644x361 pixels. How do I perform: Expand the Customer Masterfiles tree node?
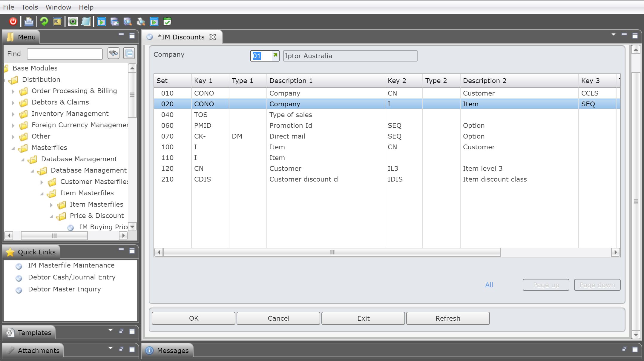tap(42, 182)
